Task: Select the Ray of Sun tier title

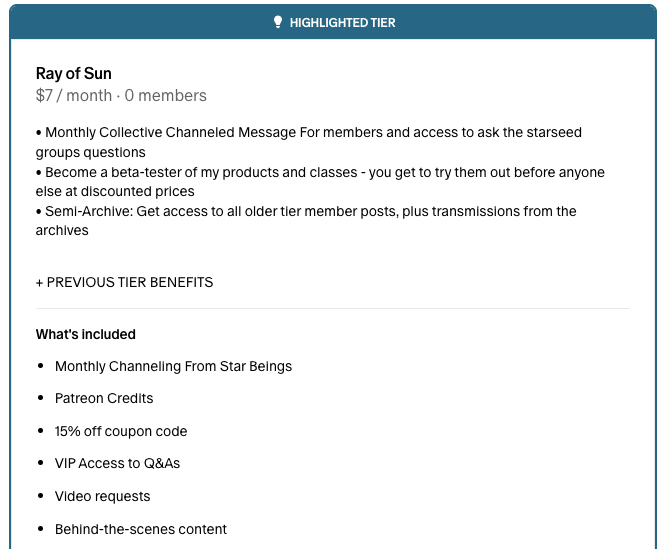Action: click(74, 74)
